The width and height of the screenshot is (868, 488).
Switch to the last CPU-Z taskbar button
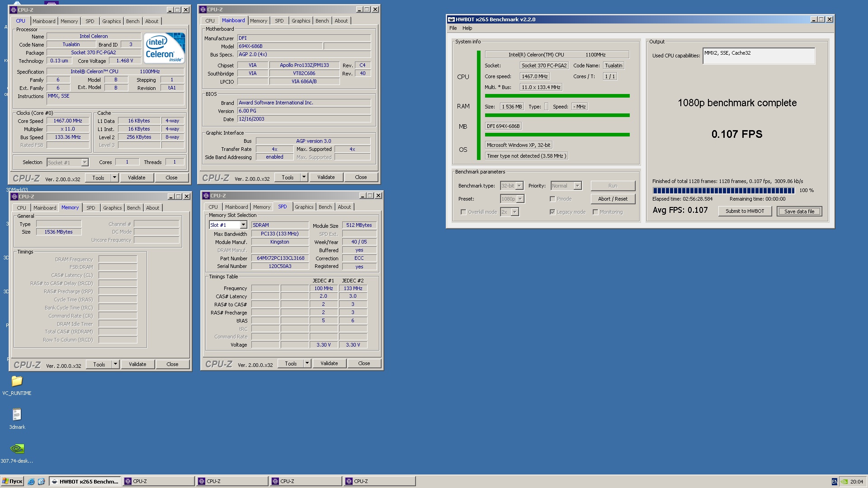[379, 482]
